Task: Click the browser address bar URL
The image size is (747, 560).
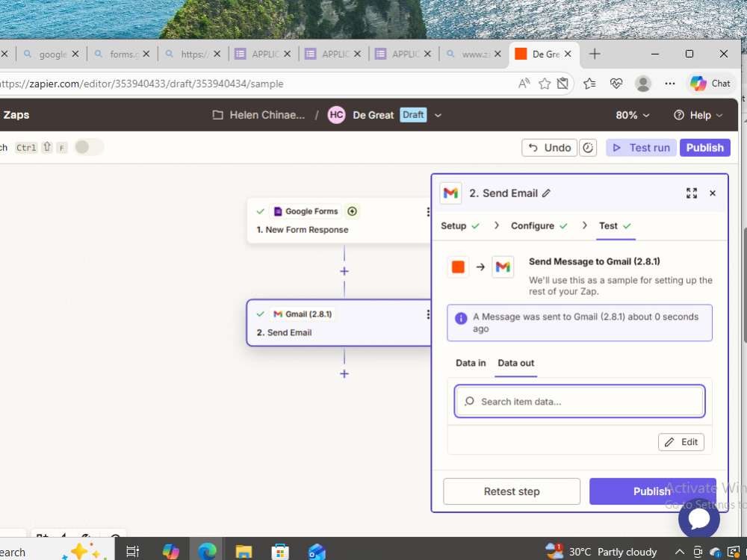Action: (x=142, y=84)
